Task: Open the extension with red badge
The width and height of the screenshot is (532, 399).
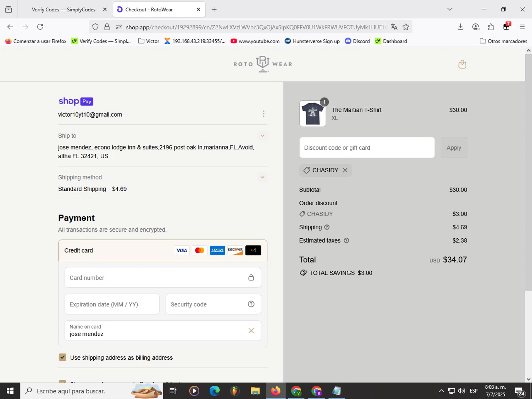Action: pyautogui.click(x=506, y=27)
